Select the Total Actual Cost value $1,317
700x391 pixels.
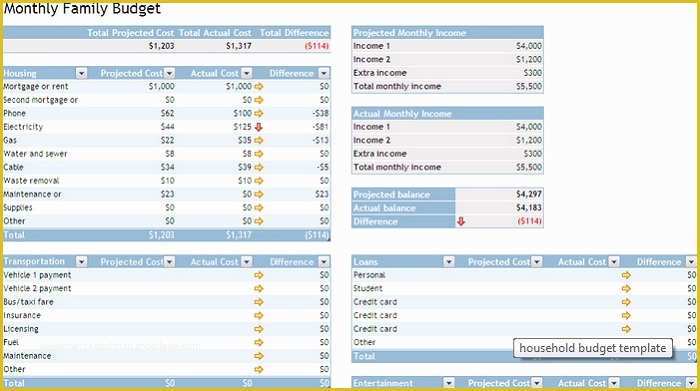coord(238,46)
